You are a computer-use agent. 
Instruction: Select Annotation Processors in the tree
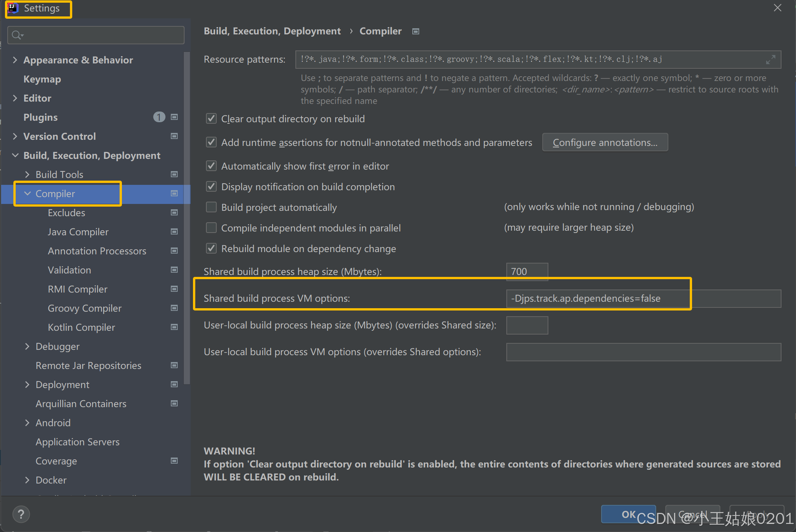click(x=97, y=251)
